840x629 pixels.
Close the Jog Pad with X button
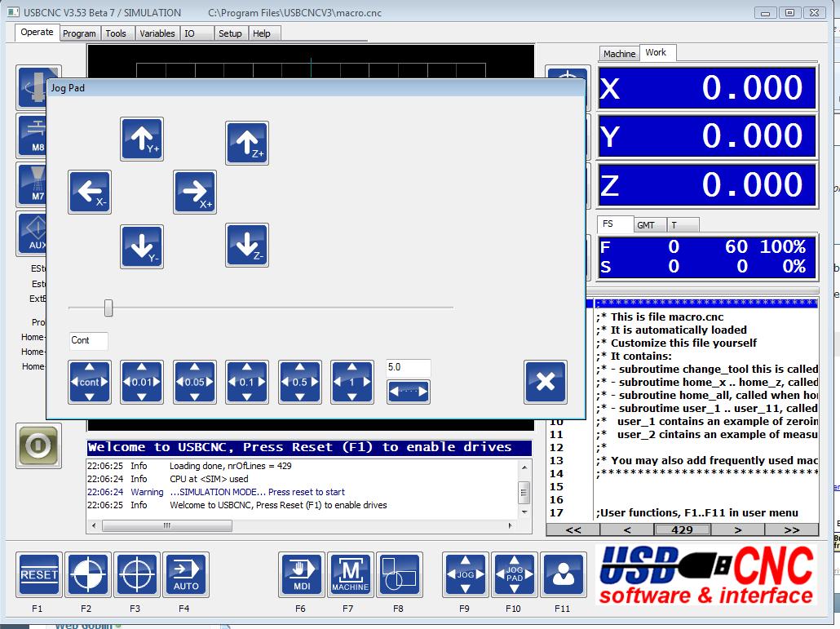546,382
